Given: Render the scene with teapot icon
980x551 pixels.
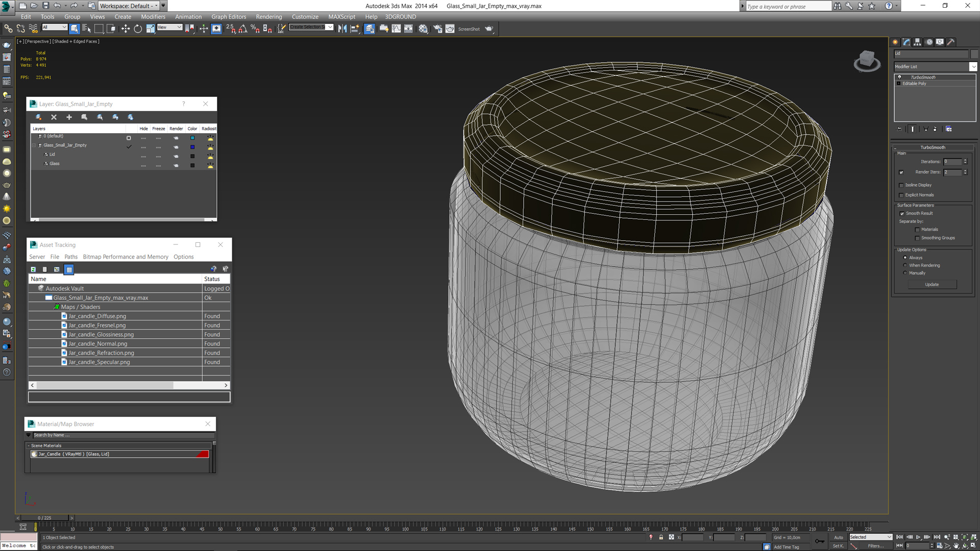Looking at the screenshot, I should pos(489,29).
